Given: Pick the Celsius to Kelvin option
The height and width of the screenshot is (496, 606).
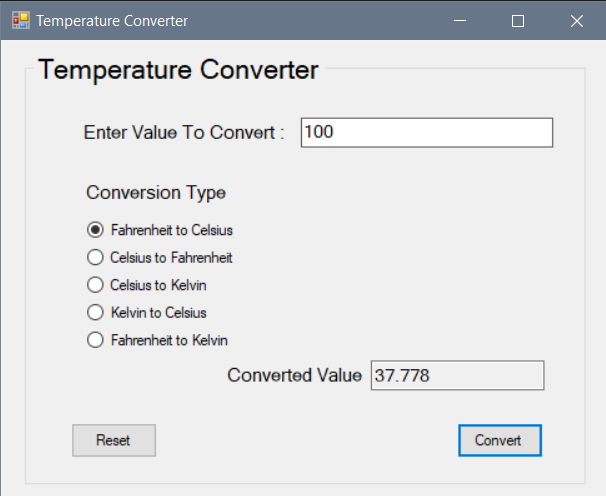Looking at the screenshot, I should [x=146, y=285].
